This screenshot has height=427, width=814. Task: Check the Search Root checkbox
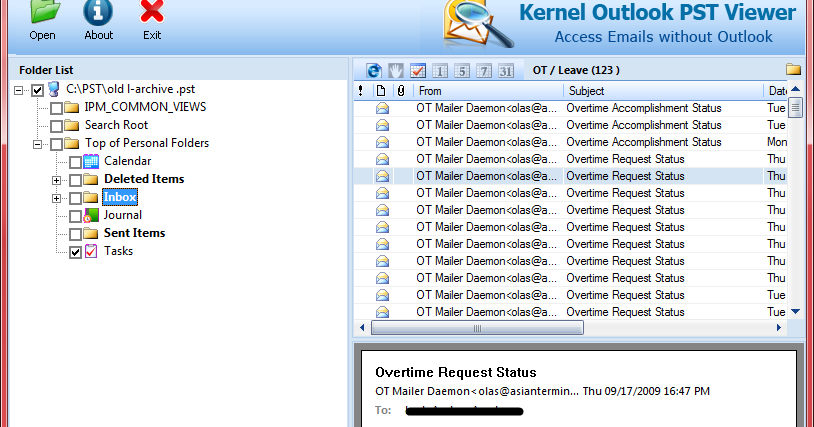[x=57, y=126]
